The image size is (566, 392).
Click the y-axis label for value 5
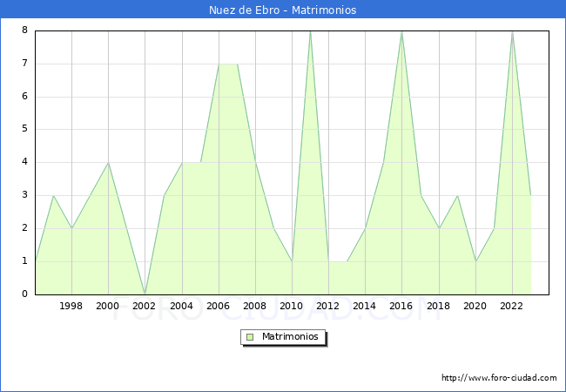pos(25,130)
